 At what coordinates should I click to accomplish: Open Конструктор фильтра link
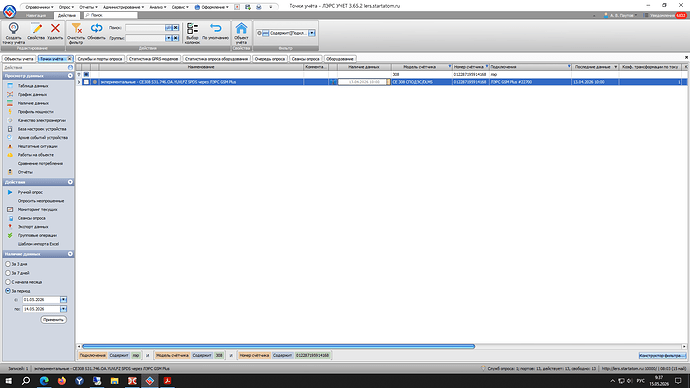[x=662, y=355]
